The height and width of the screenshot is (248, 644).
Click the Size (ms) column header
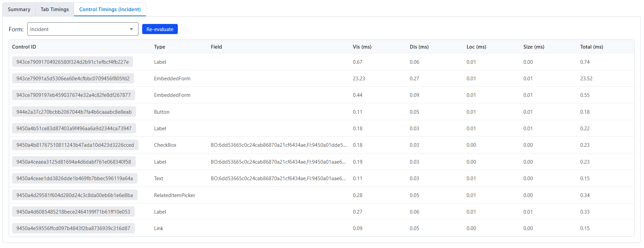tap(534, 47)
